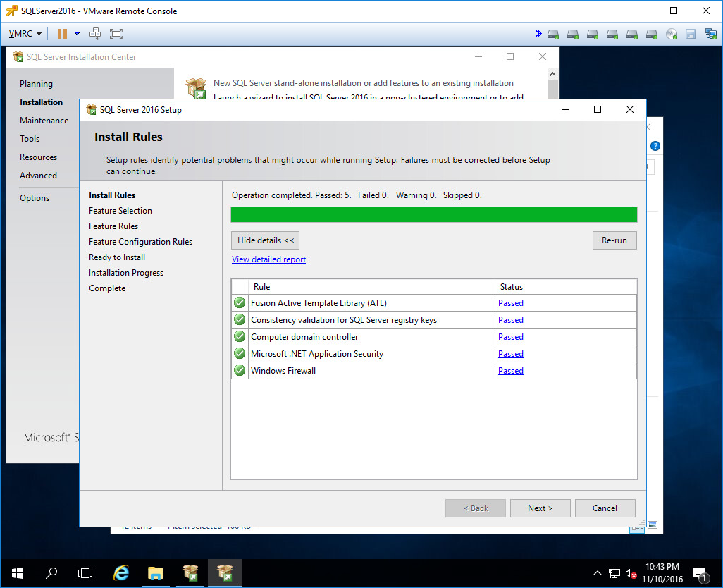Select Windows Firewall rule text

coord(283,371)
